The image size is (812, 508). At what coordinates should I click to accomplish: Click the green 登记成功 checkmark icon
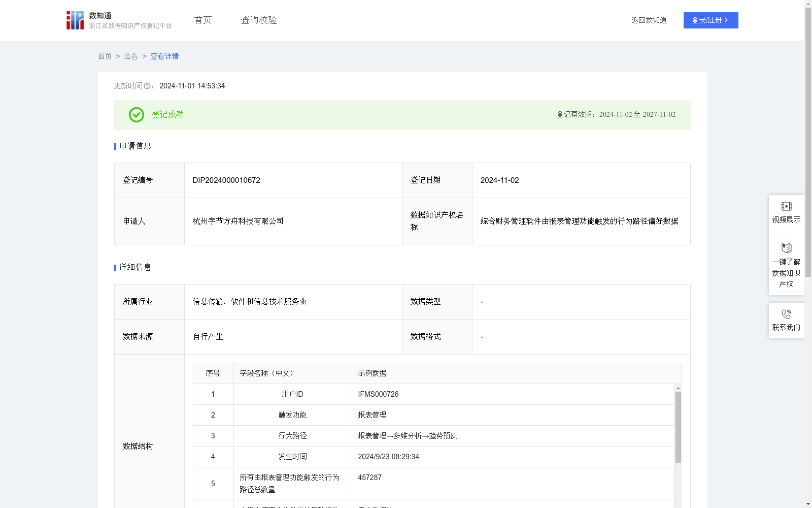point(136,115)
